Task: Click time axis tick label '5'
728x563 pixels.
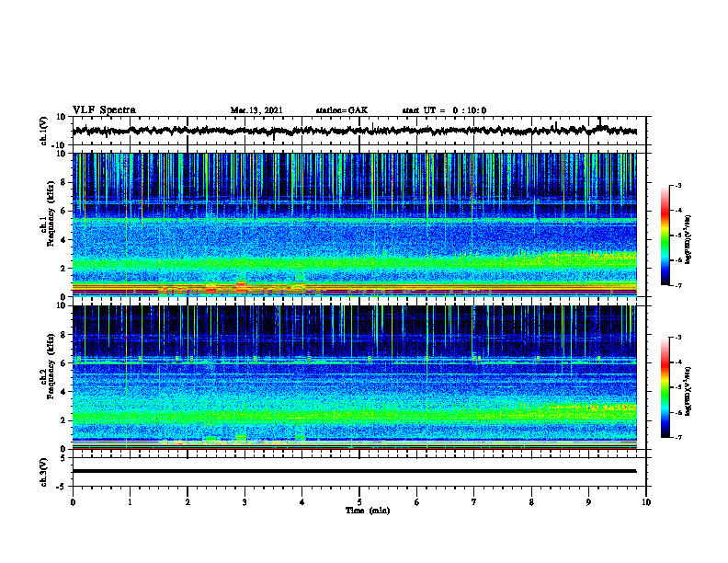Action: point(359,502)
